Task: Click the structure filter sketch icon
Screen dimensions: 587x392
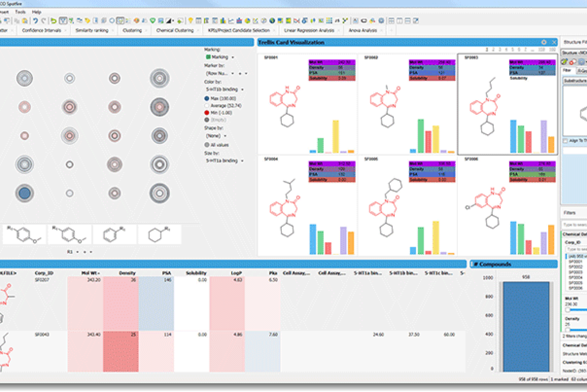Action: (x=564, y=62)
